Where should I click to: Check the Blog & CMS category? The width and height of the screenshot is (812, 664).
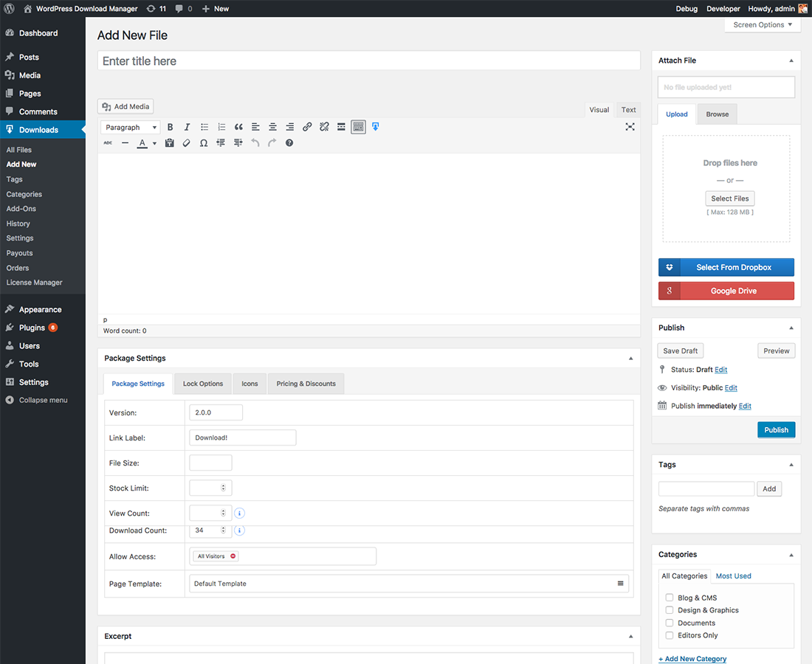[670, 598]
